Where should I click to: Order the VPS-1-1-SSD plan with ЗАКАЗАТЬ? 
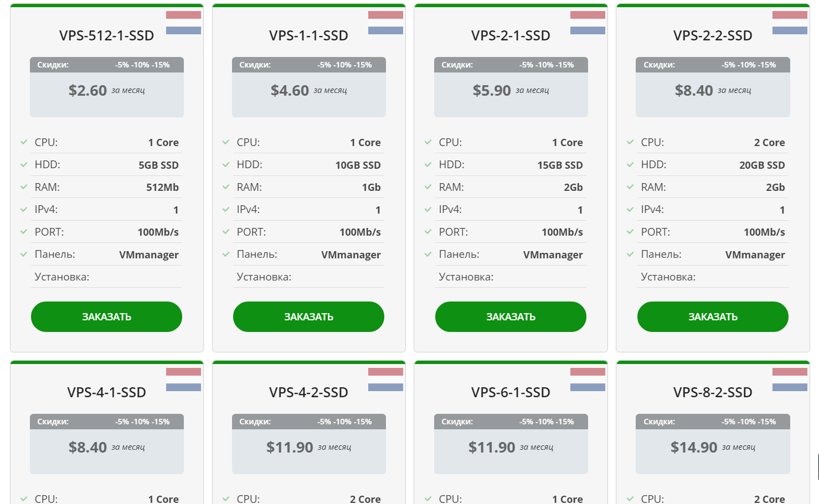coord(308,316)
